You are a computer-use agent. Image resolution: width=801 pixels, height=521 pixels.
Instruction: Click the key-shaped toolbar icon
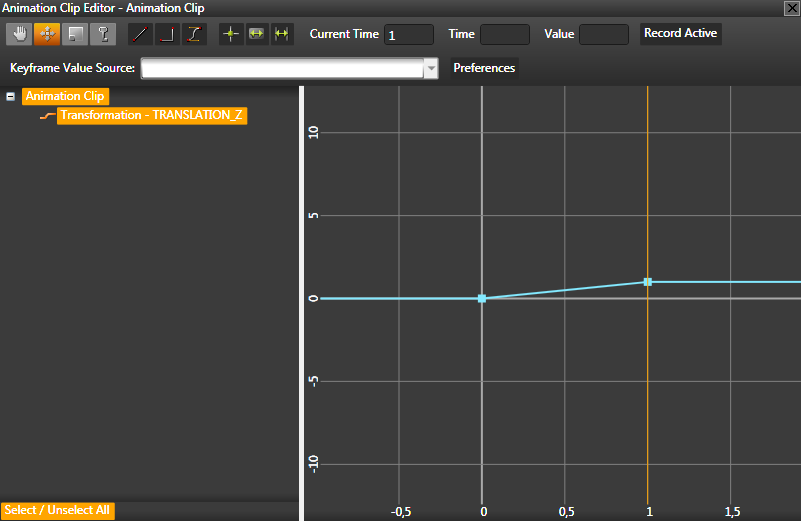[103, 34]
